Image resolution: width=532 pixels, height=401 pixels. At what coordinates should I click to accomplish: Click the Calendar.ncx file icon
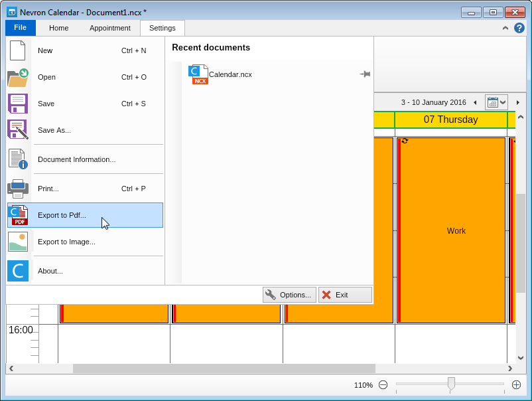[x=198, y=74]
